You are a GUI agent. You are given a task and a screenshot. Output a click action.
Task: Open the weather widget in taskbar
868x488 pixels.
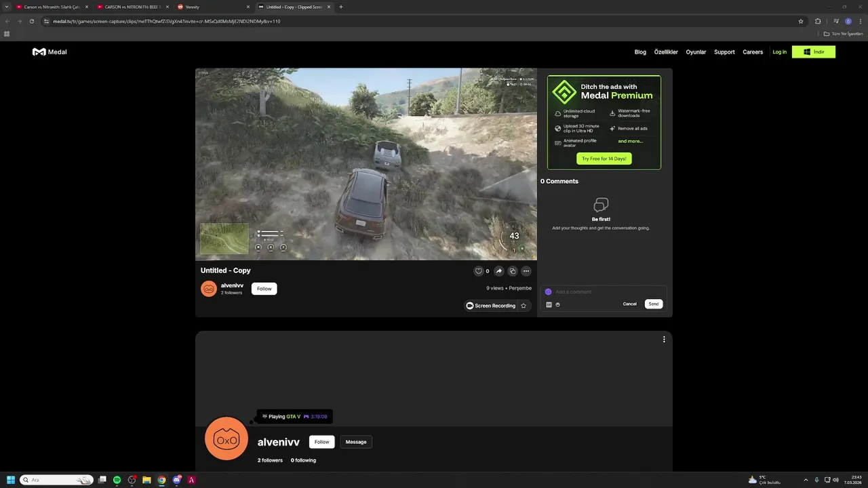[x=764, y=480]
